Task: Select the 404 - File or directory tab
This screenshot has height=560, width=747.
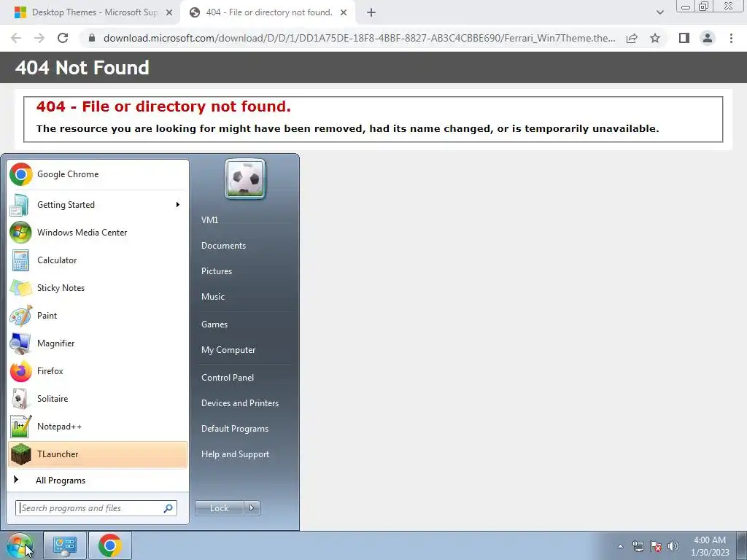Action: pos(268,12)
